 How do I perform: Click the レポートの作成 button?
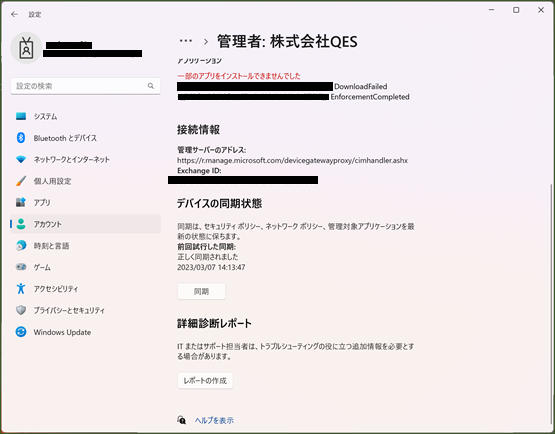[x=205, y=381]
